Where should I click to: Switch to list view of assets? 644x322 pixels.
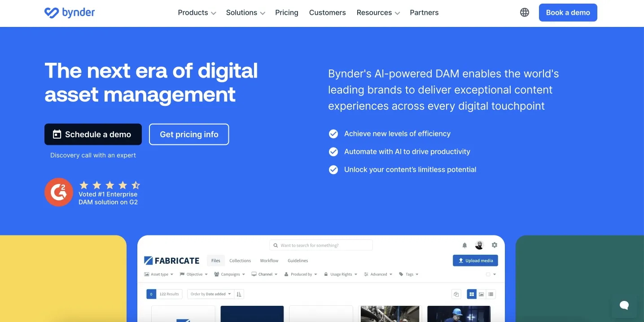tap(491, 294)
